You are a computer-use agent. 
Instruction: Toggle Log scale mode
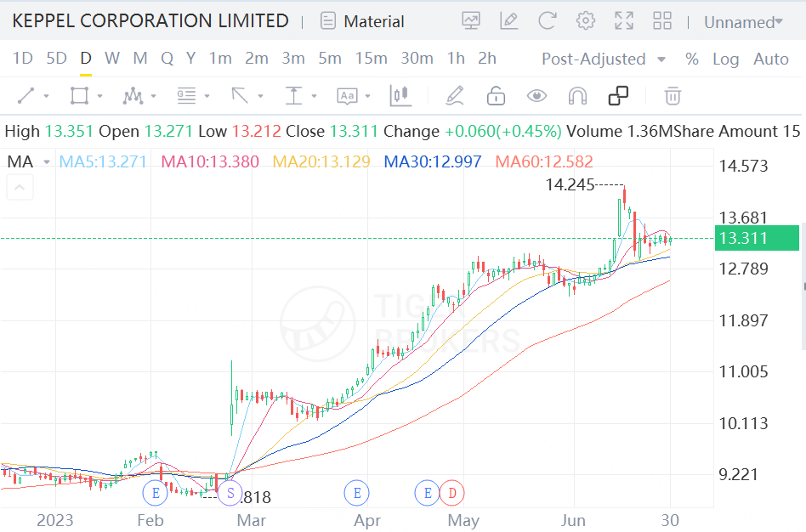726,59
